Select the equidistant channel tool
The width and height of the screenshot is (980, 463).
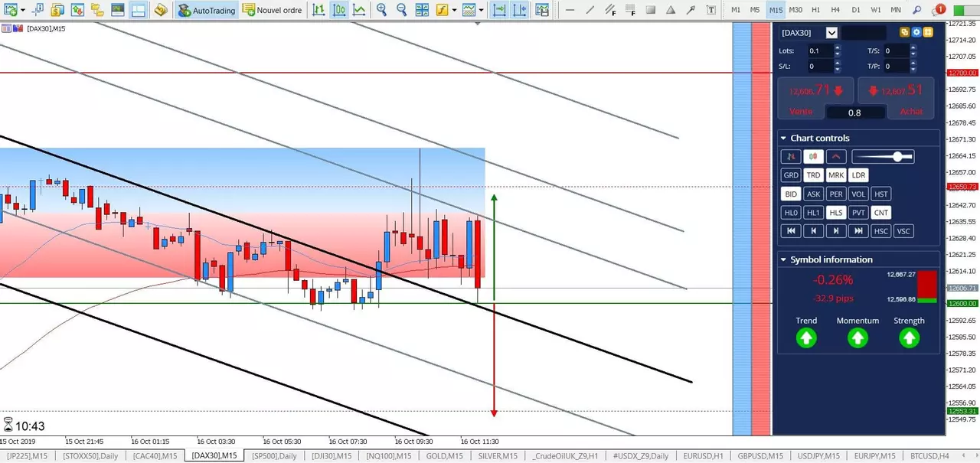tap(610, 10)
